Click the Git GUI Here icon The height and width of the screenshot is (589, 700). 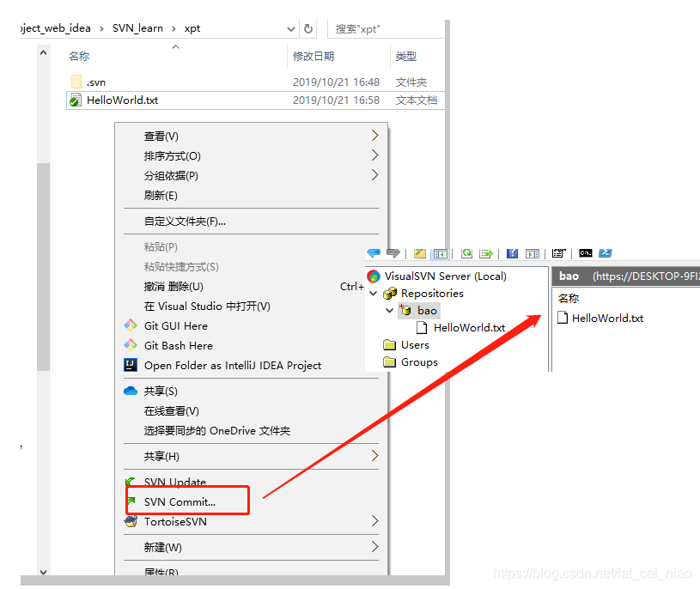[131, 325]
